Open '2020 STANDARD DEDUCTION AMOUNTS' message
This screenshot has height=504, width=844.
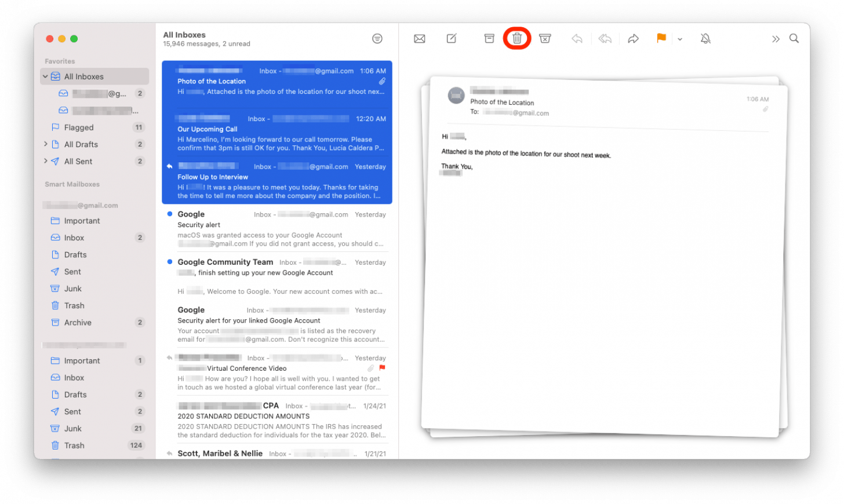pyautogui.click(x=277, y=420)
